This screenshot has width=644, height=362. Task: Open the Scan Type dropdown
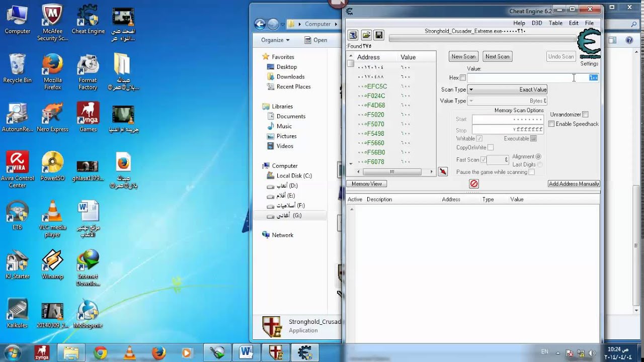pyautogui.click(x=508, y=89)
